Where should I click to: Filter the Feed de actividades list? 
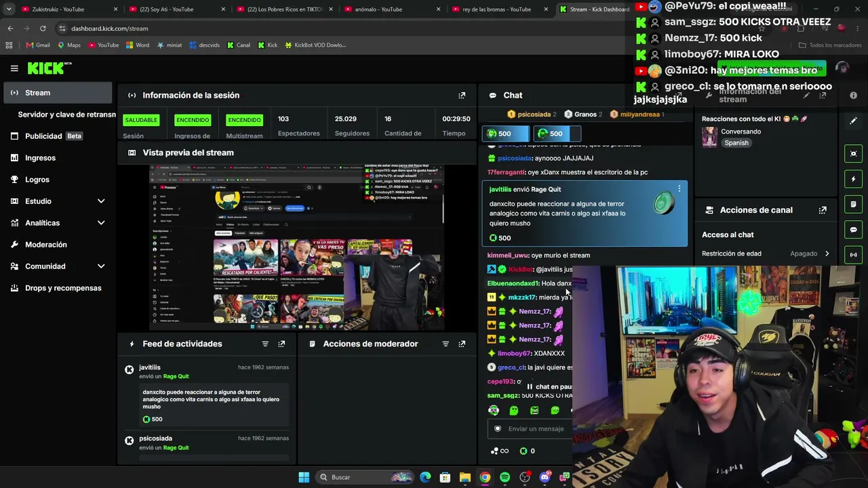click(x=265, y=344)
